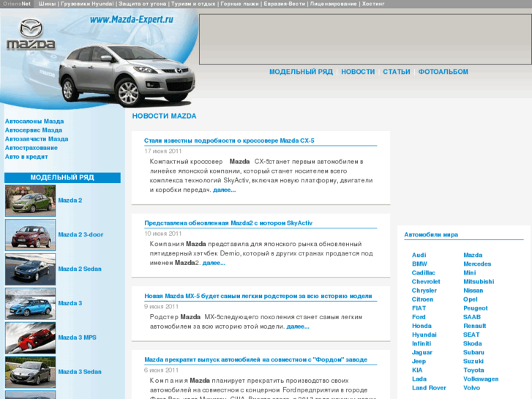Open the Шины link in top bar
Image resolution: width=532 pixels, height=399 pixels.
point(47,4)
